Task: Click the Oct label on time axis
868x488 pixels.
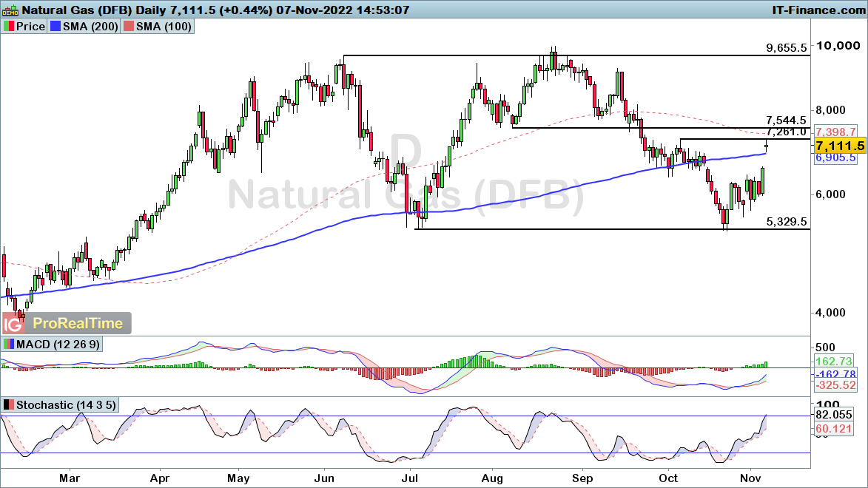Action: pos(669,478)
